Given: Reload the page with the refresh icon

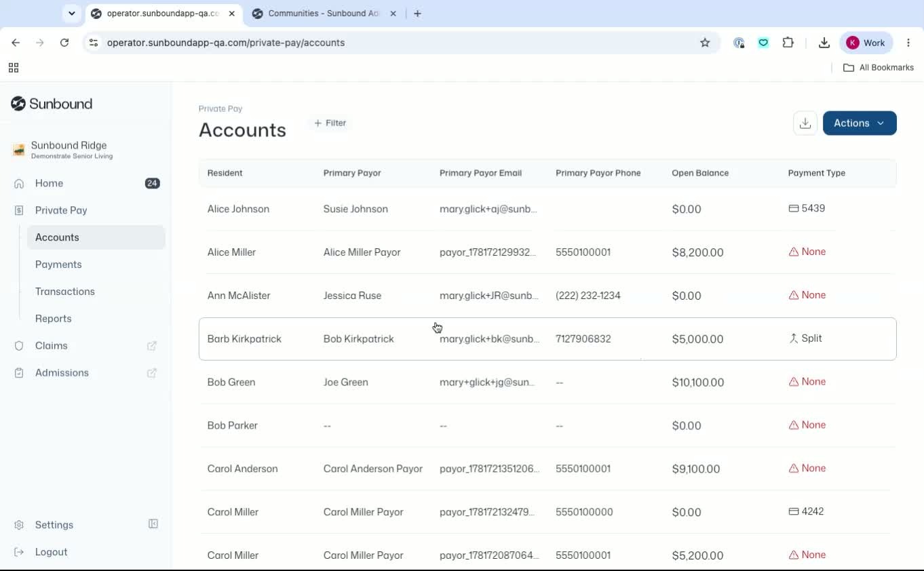Looking at the screenshot, I should point(64,43).
